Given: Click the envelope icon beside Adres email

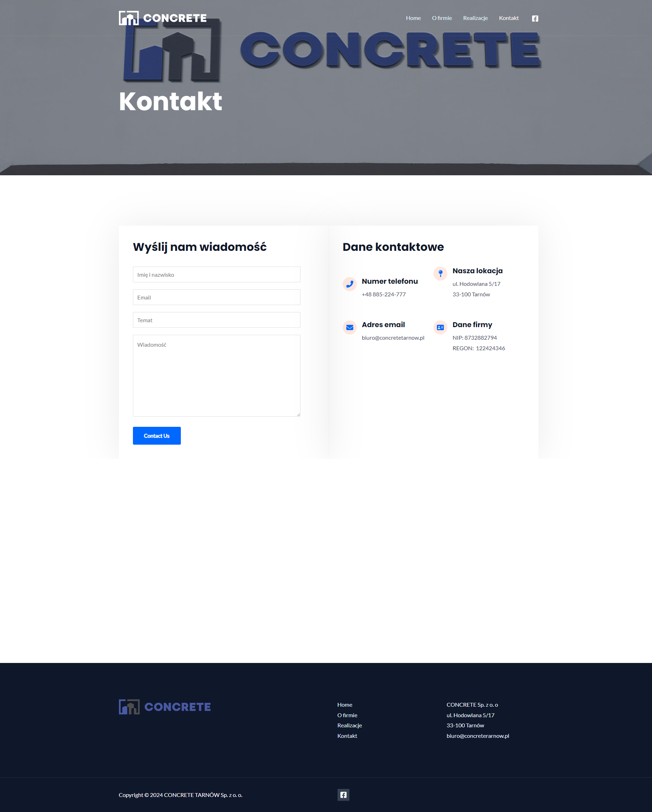Looking at the screenshot, I should (349, 327).
